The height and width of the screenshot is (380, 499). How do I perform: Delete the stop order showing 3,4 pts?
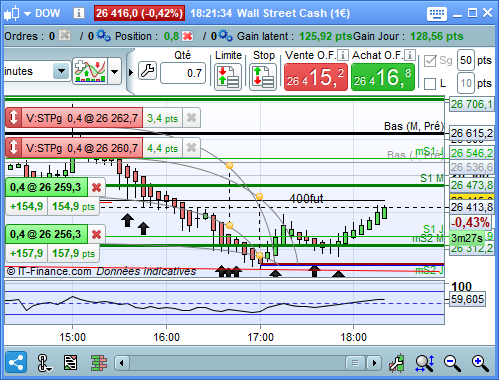tap(191, 118)
